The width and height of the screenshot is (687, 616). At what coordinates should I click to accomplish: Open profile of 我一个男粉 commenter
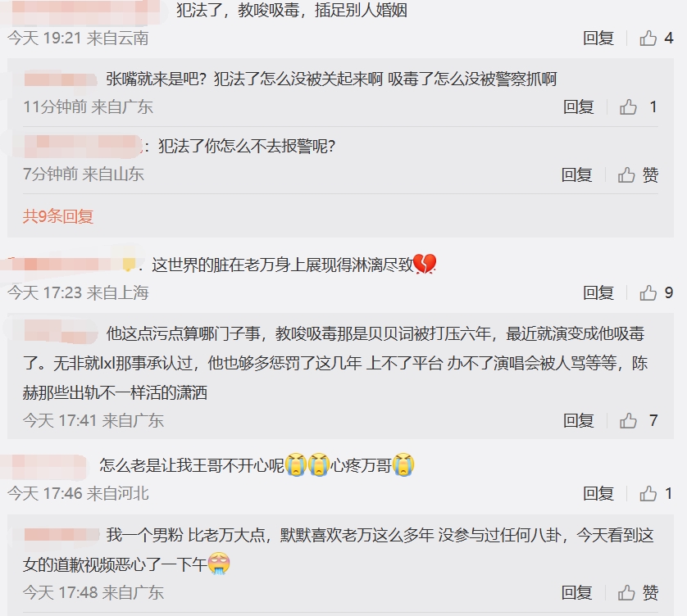click(61, 535)
